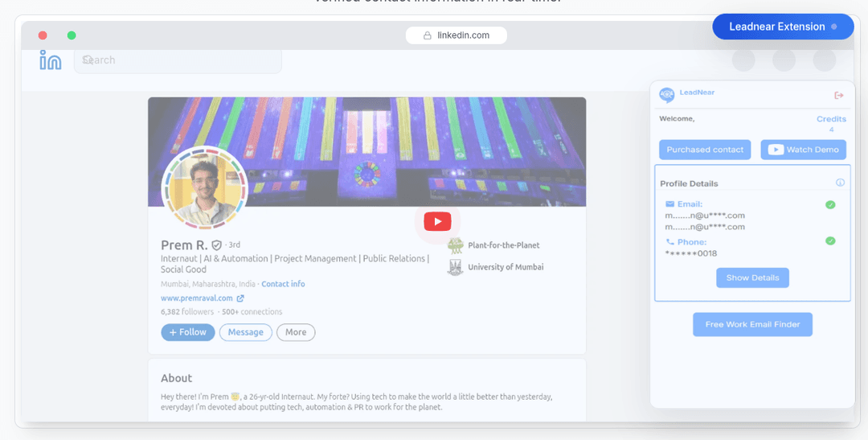Viewport: 868px width, 440px height.
Task: Click the Leadnear Extension button
Action: click(783, 27)
